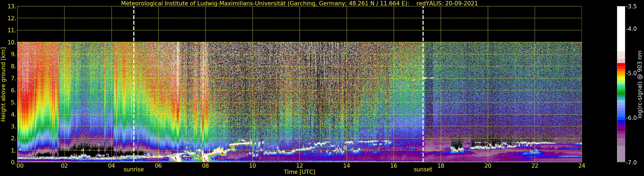The image size is (644, 176).
Task: Click time-axis tick label "22"
Action: pos(535,166)
